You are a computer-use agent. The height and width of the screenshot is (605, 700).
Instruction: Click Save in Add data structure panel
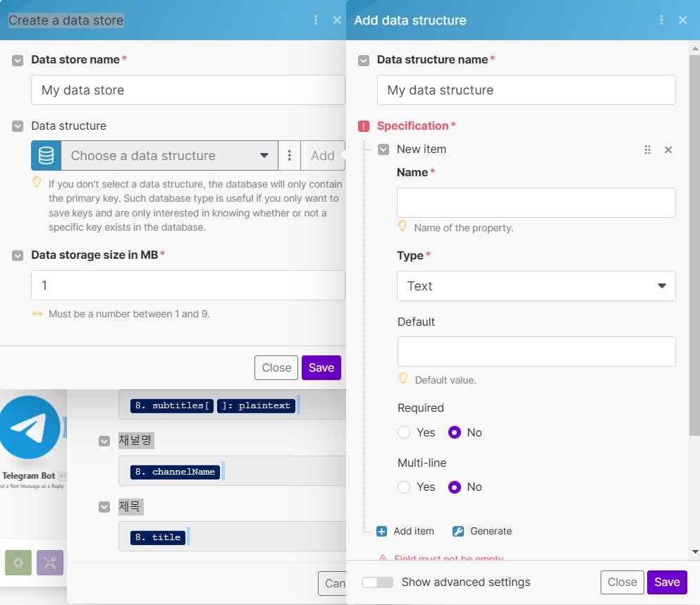667,582
